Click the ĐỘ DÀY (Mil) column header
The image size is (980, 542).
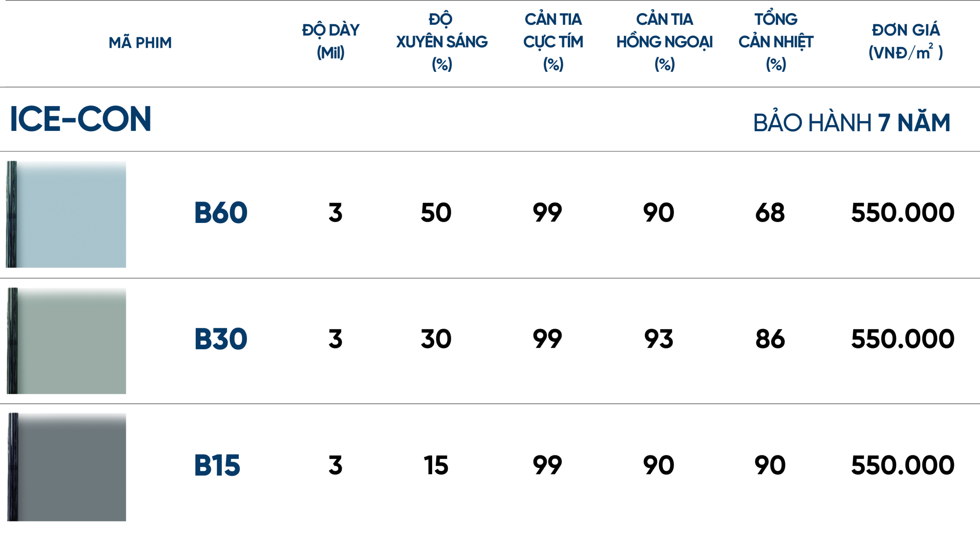coord(331,41)
